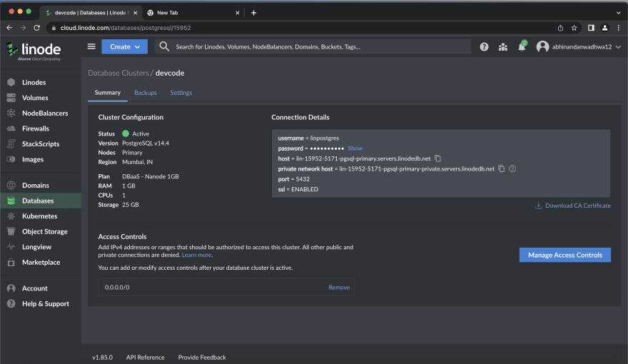Expand abhinandanwadhwa12 user menu
The width and height of the screenshot is (628, 364).
point(579,47)
